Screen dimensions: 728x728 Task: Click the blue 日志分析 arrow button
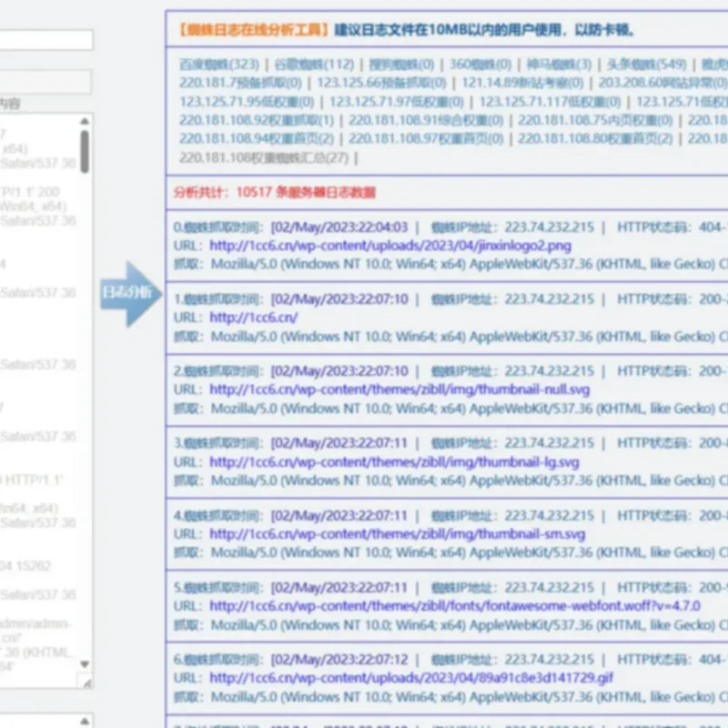(131, 293)
